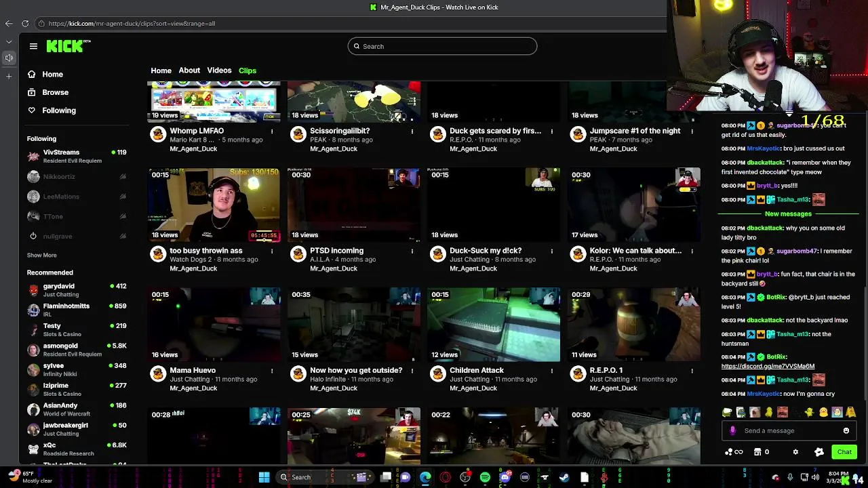868x488 pixels.
Task: Expand Show More in Following list
Action: tap(41, 255)
